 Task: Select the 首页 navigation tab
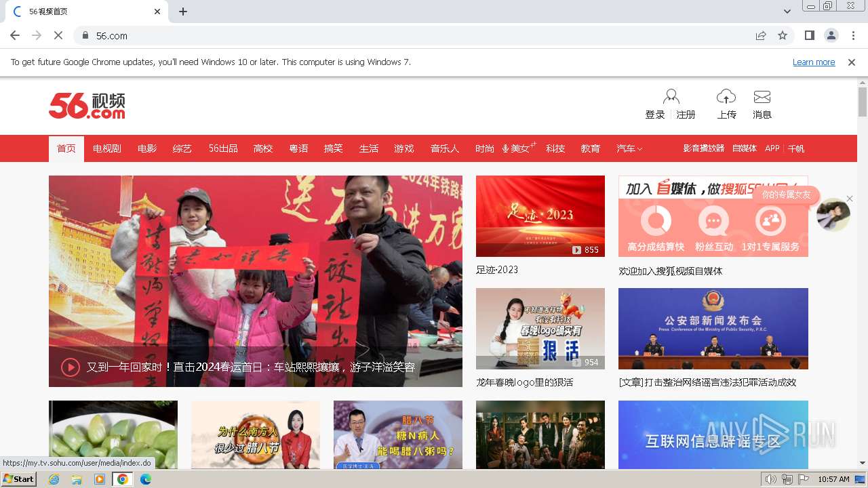pos(66,149)
